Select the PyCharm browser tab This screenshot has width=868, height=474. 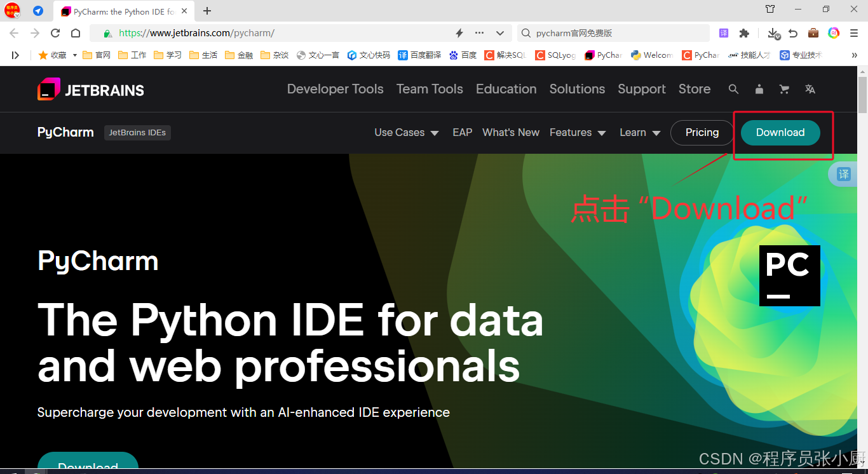(125, 11)
